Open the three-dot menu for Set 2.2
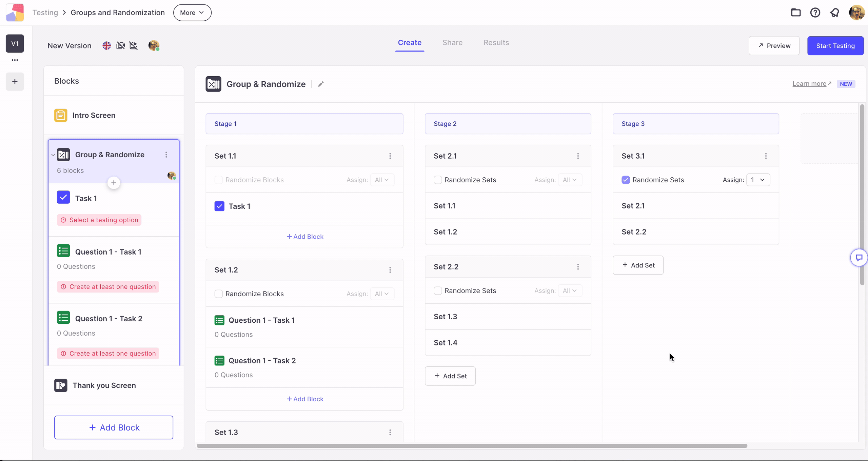 [x=578, y=267]
